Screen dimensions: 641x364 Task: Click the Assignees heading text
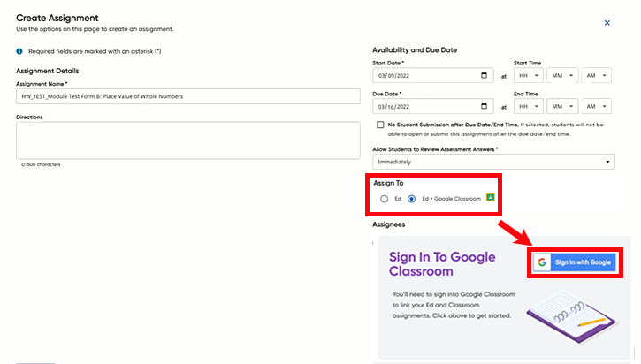389,224
